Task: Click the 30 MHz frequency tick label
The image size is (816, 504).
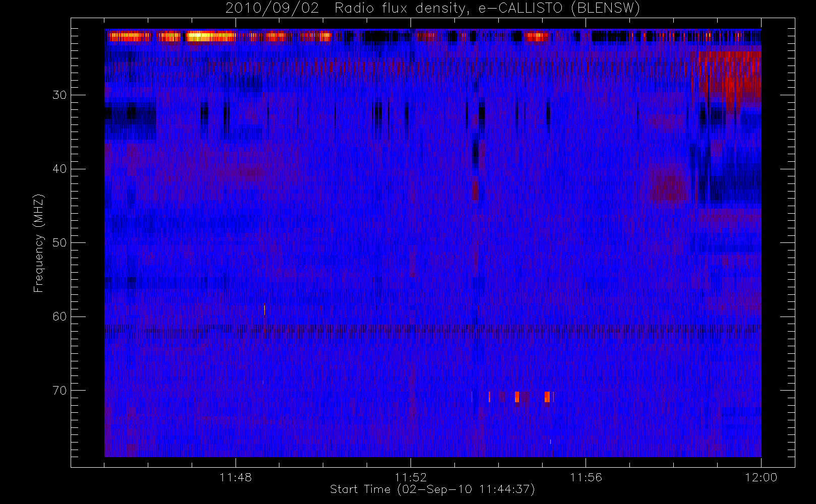Action: [60, 95]
